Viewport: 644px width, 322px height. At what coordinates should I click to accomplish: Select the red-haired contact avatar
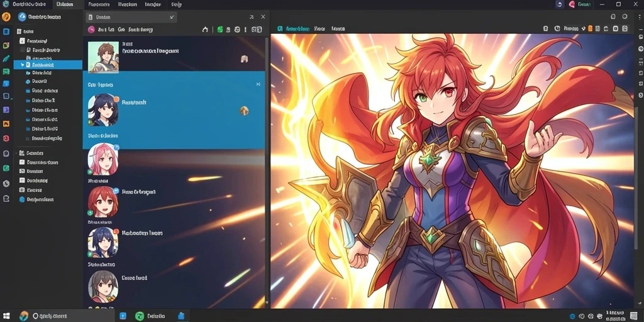tap(103, 202)
